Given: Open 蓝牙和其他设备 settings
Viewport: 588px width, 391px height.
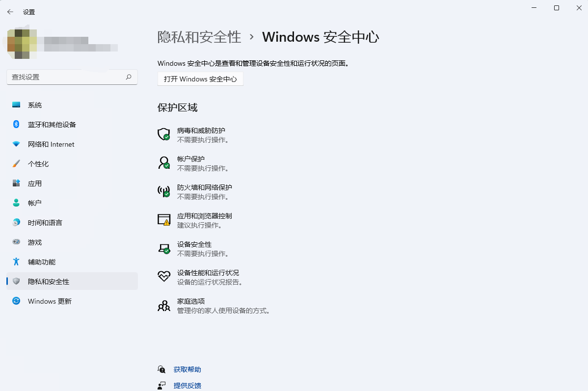Looking at the screenshot, I should coord(52,125).
